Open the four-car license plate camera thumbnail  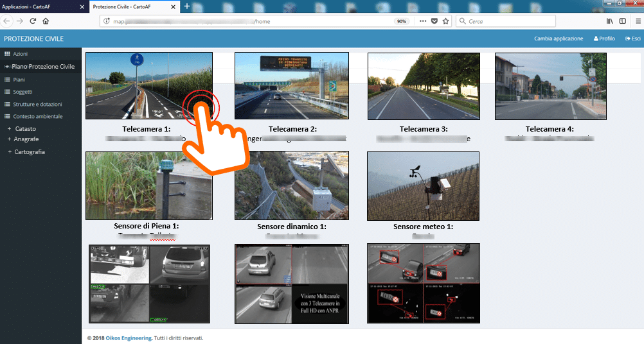[x=150, y=284]
